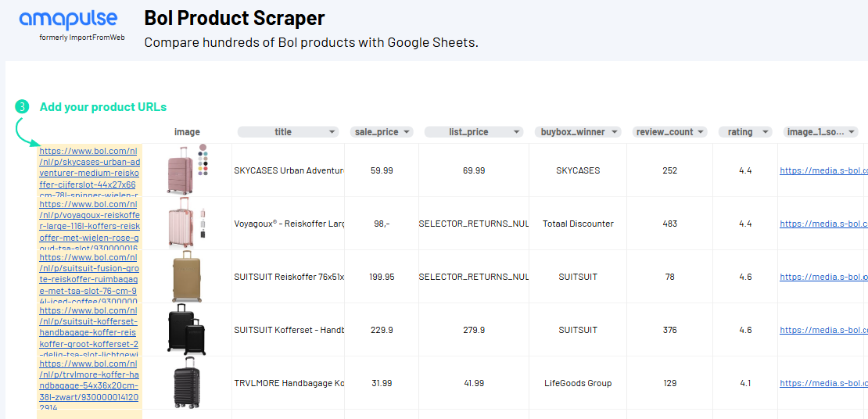The width and height of the screenshot is (868, 419).
Task: Select the "SKYCASES Urban Adventure" title cell
Action: (288, 170)
